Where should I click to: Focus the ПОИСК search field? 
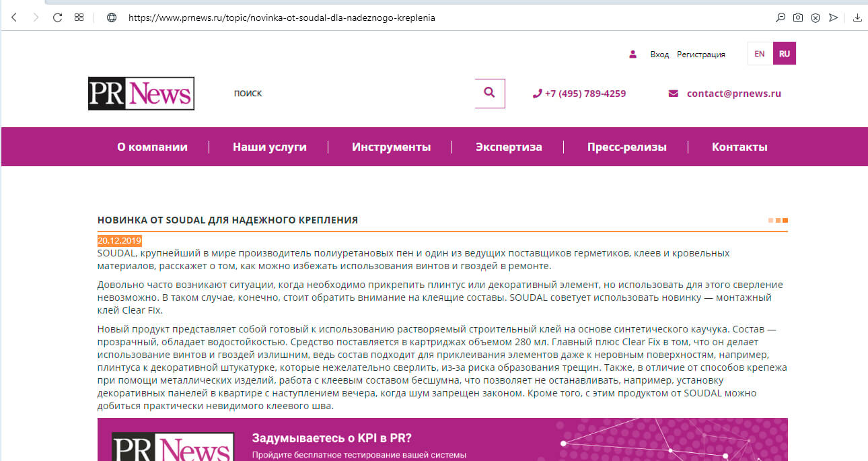(x=350, y=94)
